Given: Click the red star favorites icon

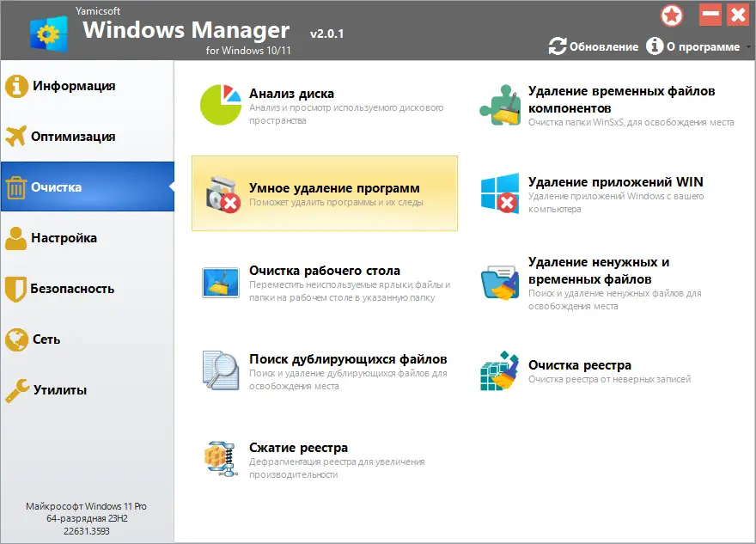Looking at the screenshot, I should (x=671, y=15).
